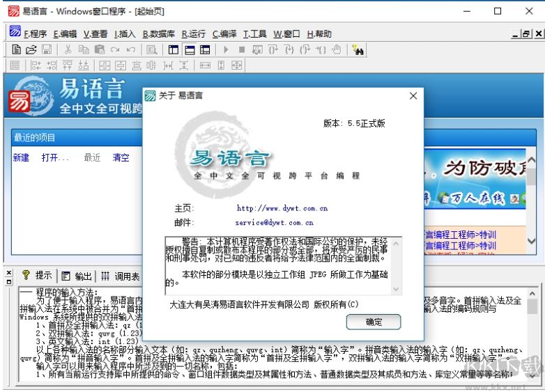The image size is (545, 392).
Task: Switch to the 输出 tab
Action: tap(77, 276)
